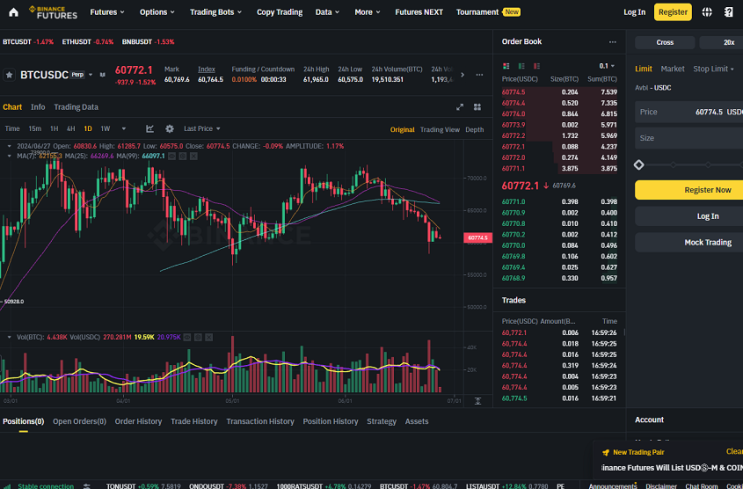Open ticker bar more options ellipsis
Image resolution: width=743 pixels, height=489 pixels.
coord(480,75)
